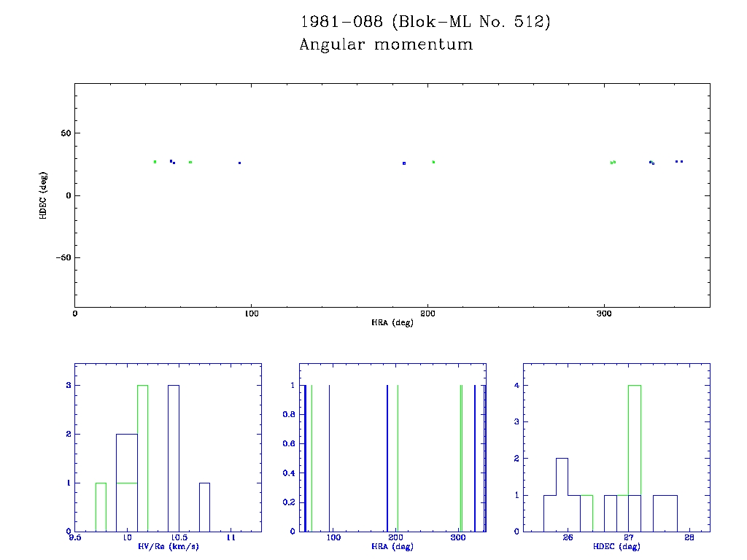Click the tall green bar at 27 deg HDEC
This screenshot has height=560, width=747.
[x=635, y=458]
